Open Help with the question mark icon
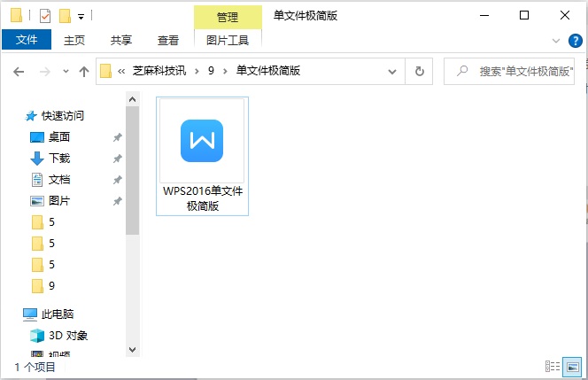 click(x=576, y=41)
